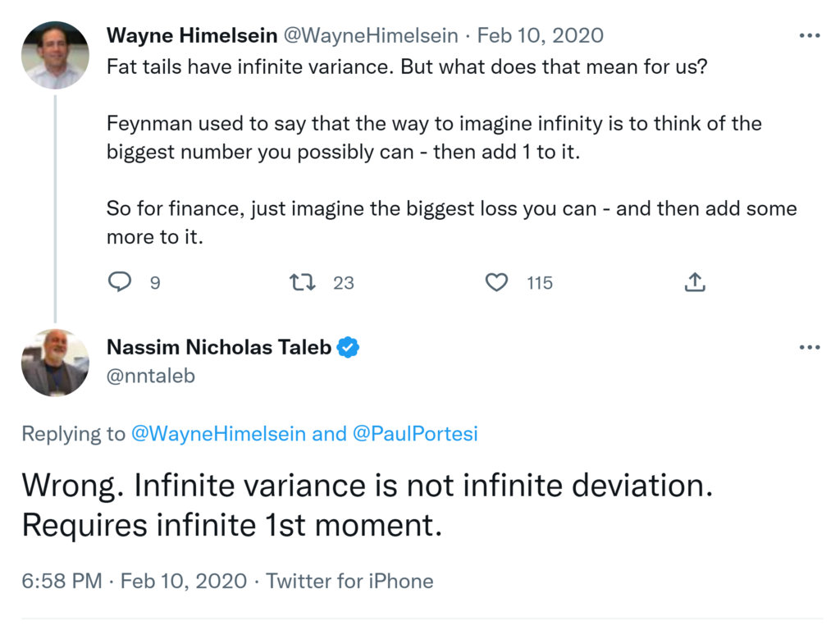This screenshot has width=840, height=630.
Task: Click Taleb's blue verified badge
Action: point(349,347)
